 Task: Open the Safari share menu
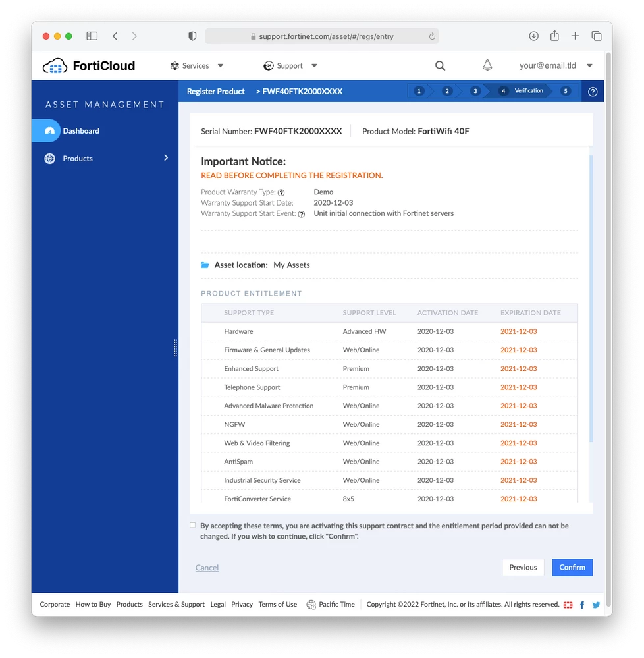click(554, 36)
